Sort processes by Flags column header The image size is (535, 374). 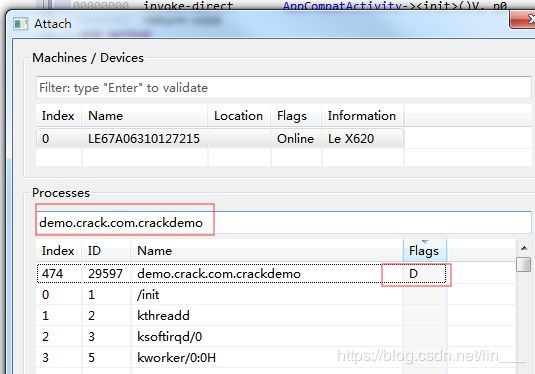[x=424, y=251]
